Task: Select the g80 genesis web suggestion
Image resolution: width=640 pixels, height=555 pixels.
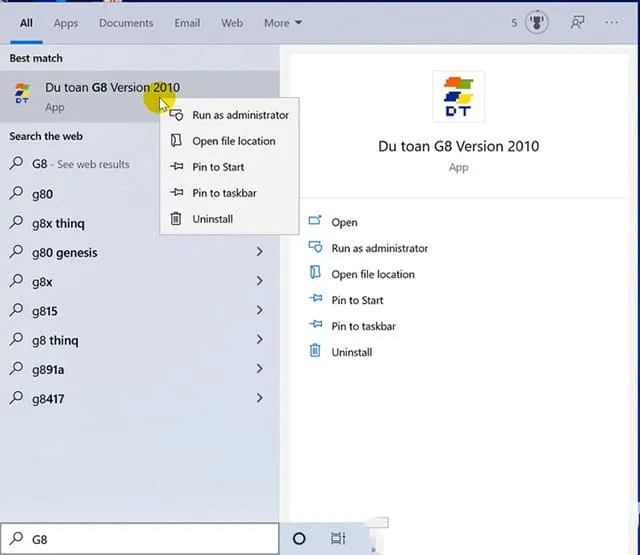Action: click(x=140, y=253)
